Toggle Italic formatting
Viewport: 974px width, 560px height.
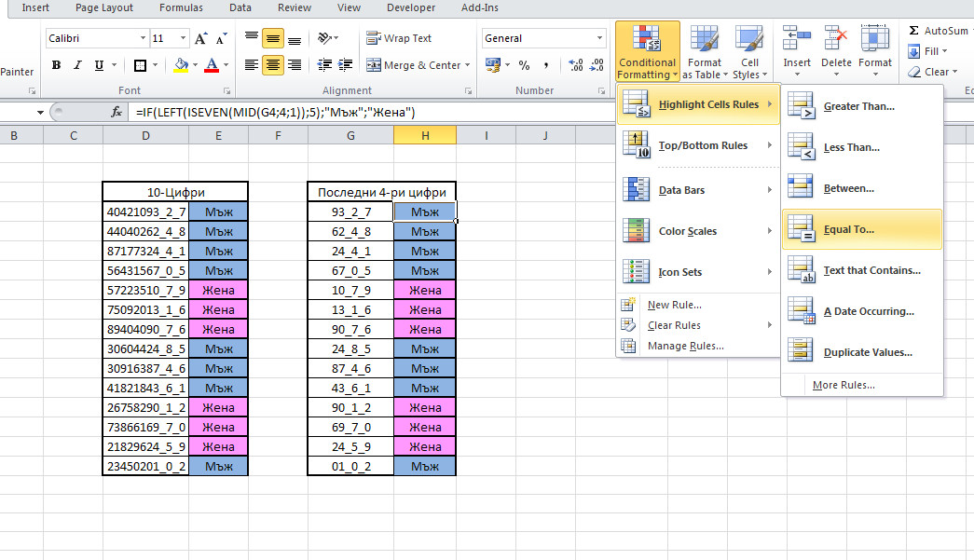click(77, 65)
